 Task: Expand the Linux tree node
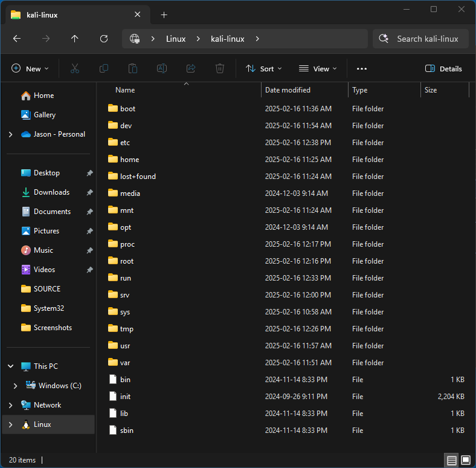point(11,424)
